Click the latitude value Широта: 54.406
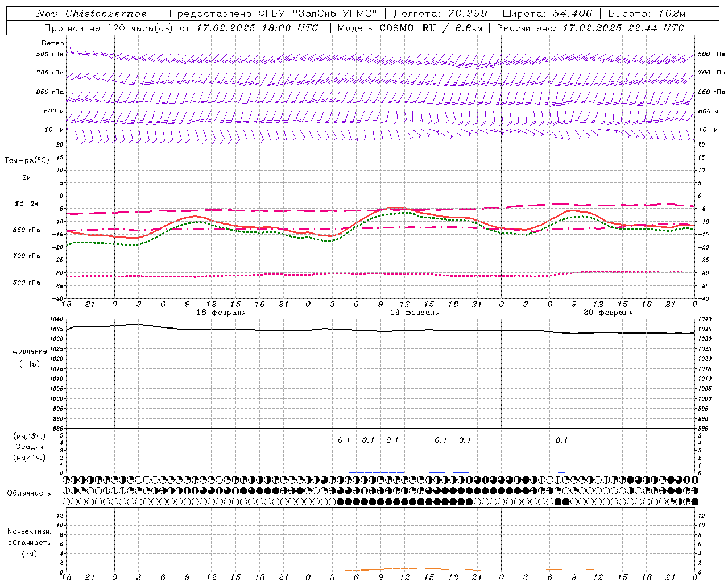 547,14
